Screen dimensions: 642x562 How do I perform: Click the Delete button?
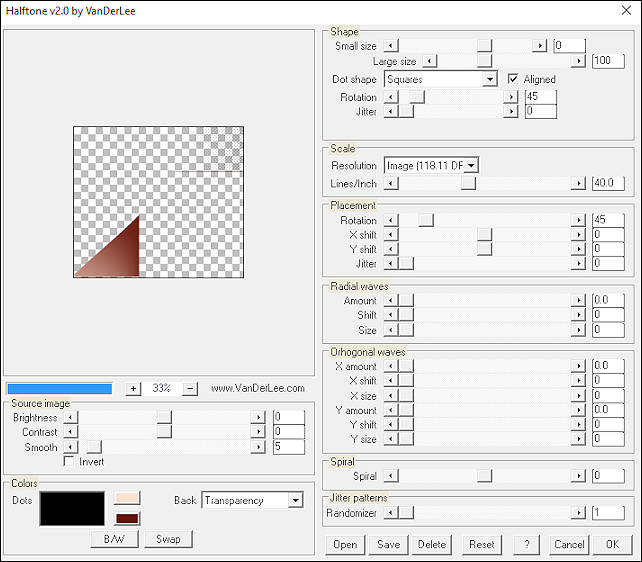point(432,544)
